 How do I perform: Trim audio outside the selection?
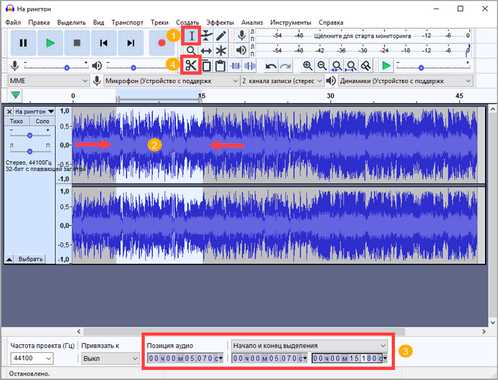click(236, 66)
